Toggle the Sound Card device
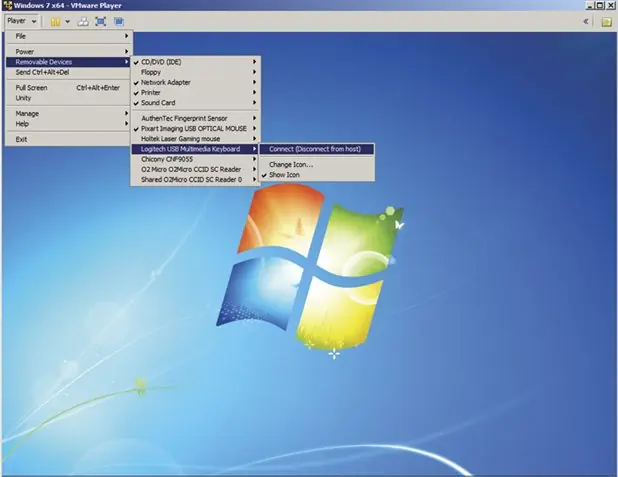The width and height of the screenshot is (618, 477). (195, 103)
